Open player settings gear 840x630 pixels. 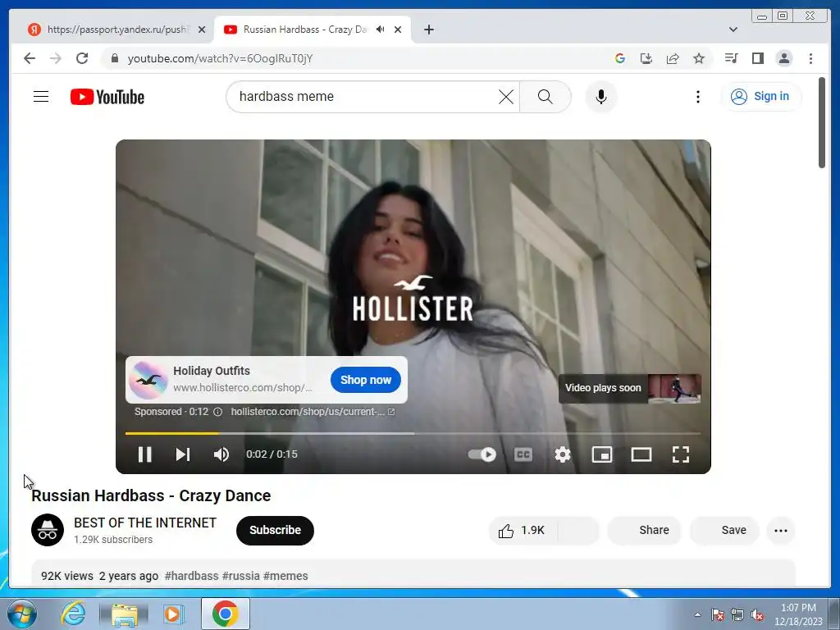tap(562, 454)
